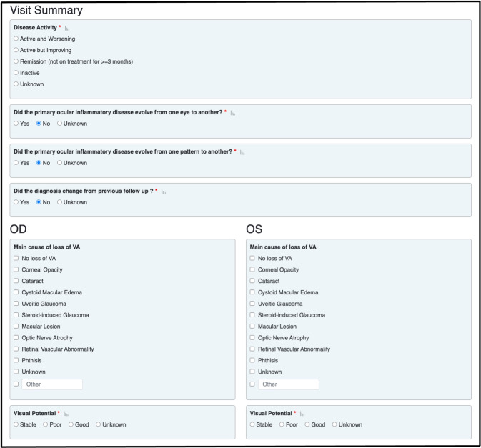Select Active and Worsening disease activity
Image resolution: width=481 pixels, height=448 pixels.
tap(16, 39)
